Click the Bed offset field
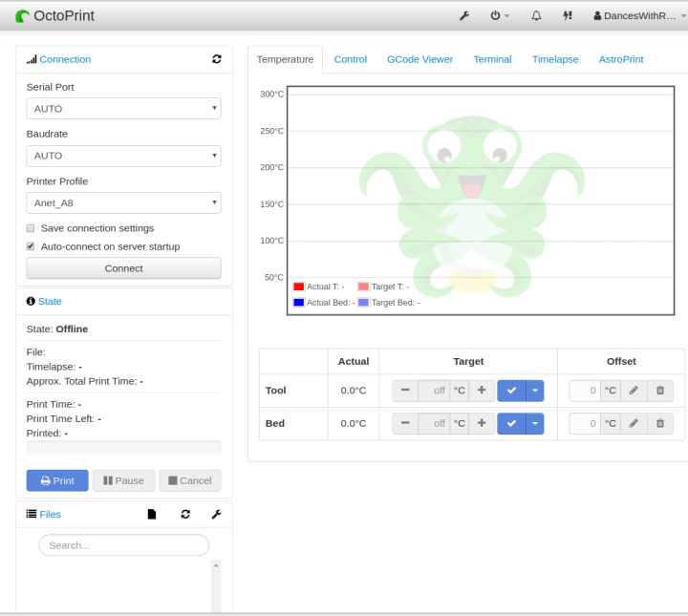The width and height of the screenshot is (688, 616). point(585,423)
